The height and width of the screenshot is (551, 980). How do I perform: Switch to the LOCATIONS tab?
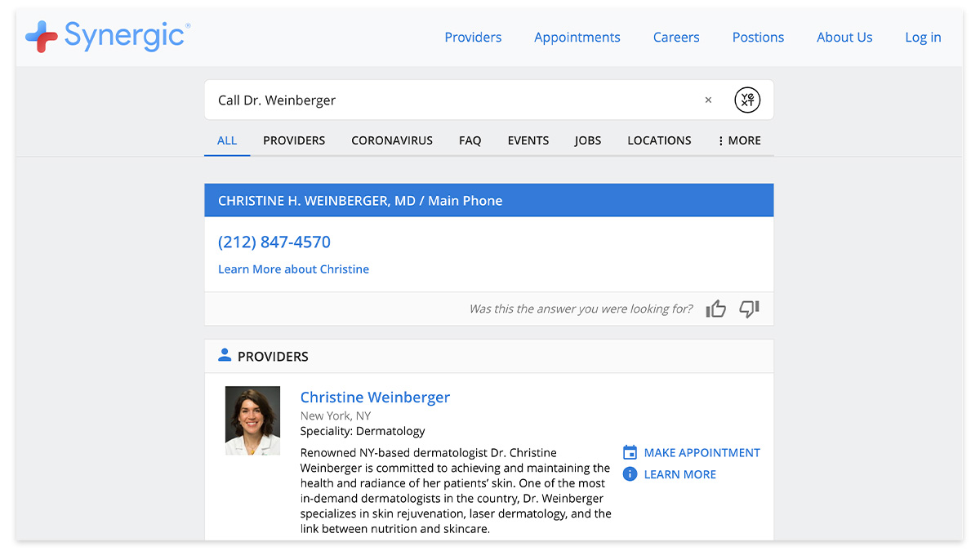tap(659, 140)
